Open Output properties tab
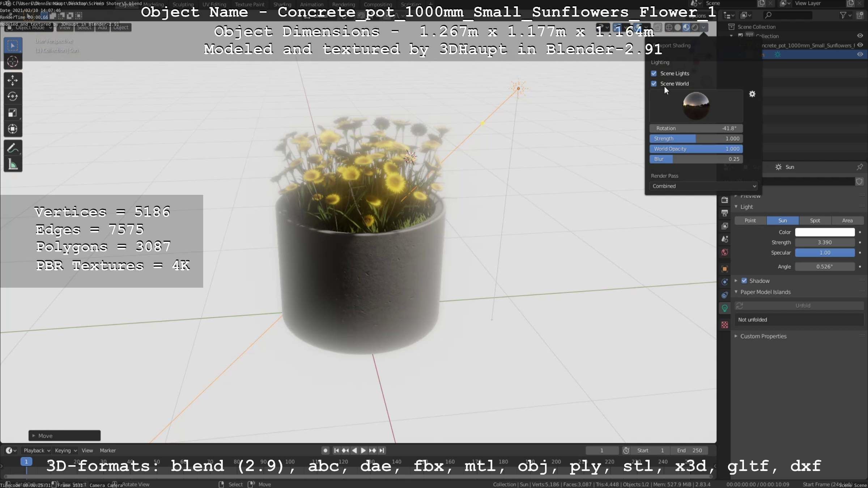 pos(724,213)
